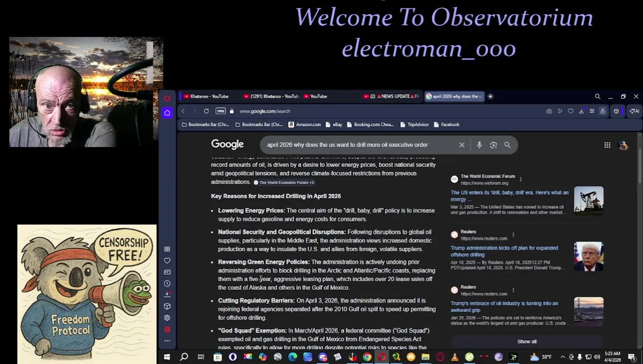Switch to the (1291) Khataroo YouTube tab
This screenshot has height=364, width=643.
[x=270, y=97]
